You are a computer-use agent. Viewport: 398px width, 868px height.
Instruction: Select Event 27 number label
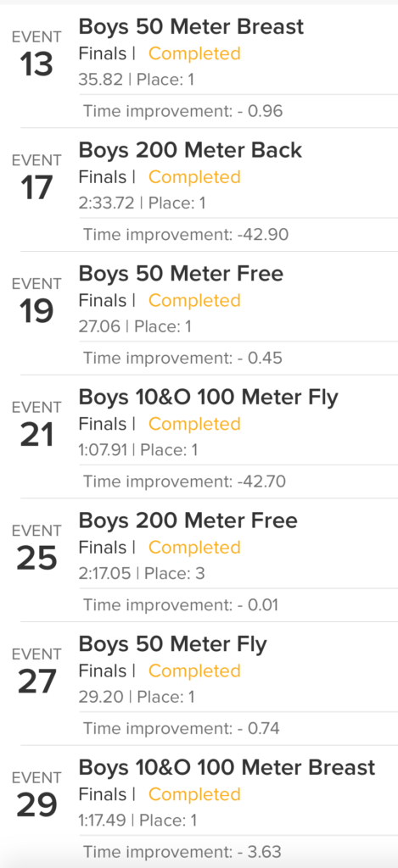[x=36, y=682]
